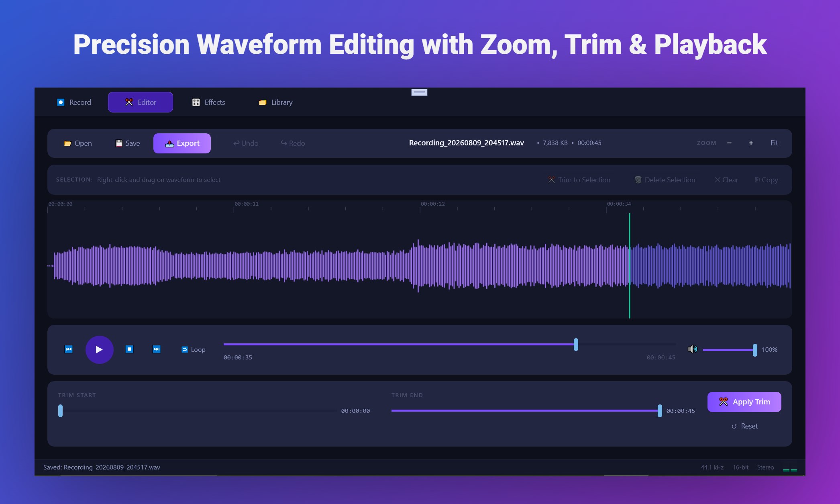Open the Library tab
840x504 pixels.
coord(275,102)
